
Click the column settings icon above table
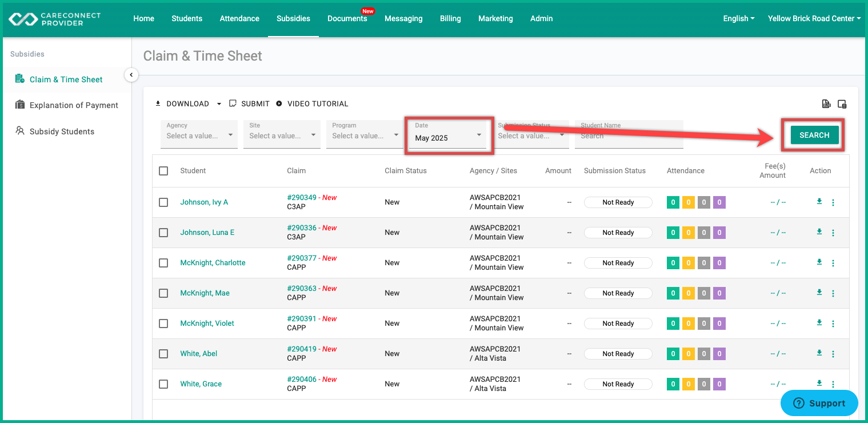842,103
